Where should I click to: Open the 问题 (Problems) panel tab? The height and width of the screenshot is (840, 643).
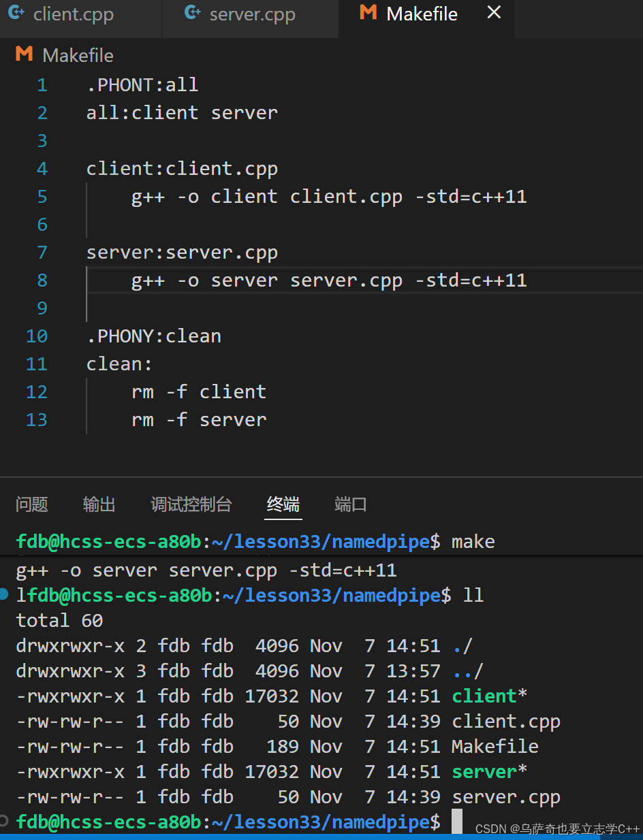tap(32, 504)
